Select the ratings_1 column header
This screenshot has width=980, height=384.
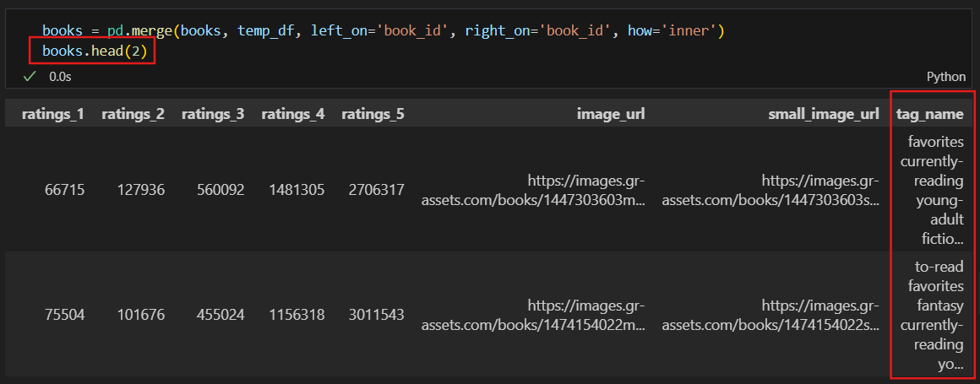pyautogui.click(x=52, y=114)
